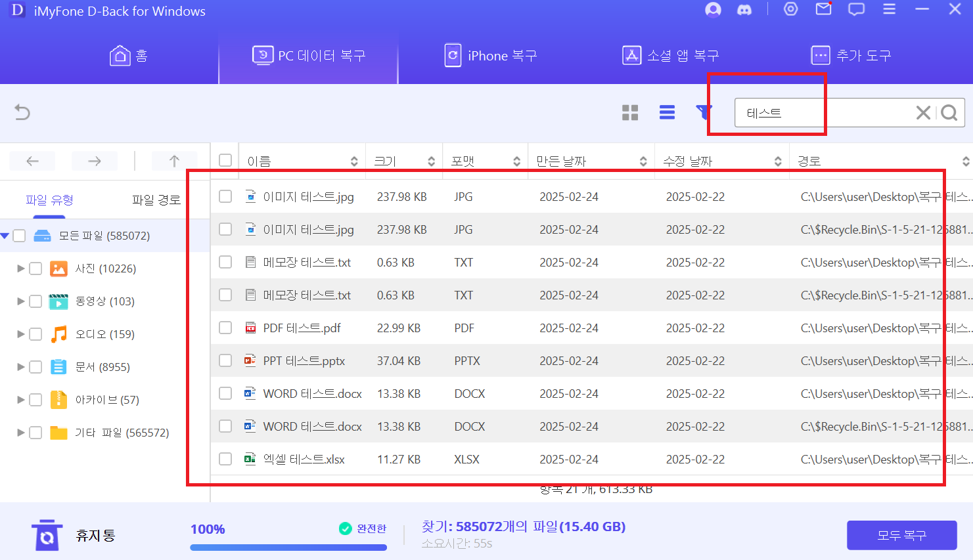Toggle the select-all header checkbox
This screenshot has width=973, height=560.
pyautogui.click(x=225, y=160)
